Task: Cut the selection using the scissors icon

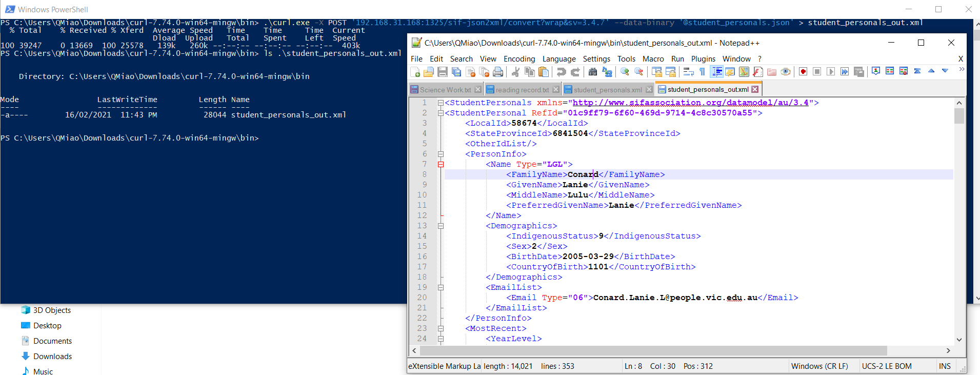Action: [515, 72]
